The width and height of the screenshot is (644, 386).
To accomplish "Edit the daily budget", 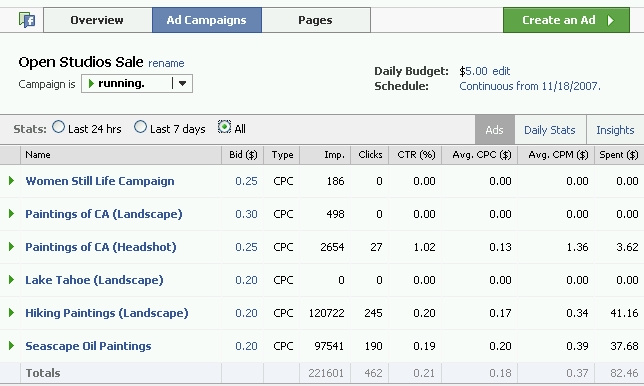I will coord(501,71).
